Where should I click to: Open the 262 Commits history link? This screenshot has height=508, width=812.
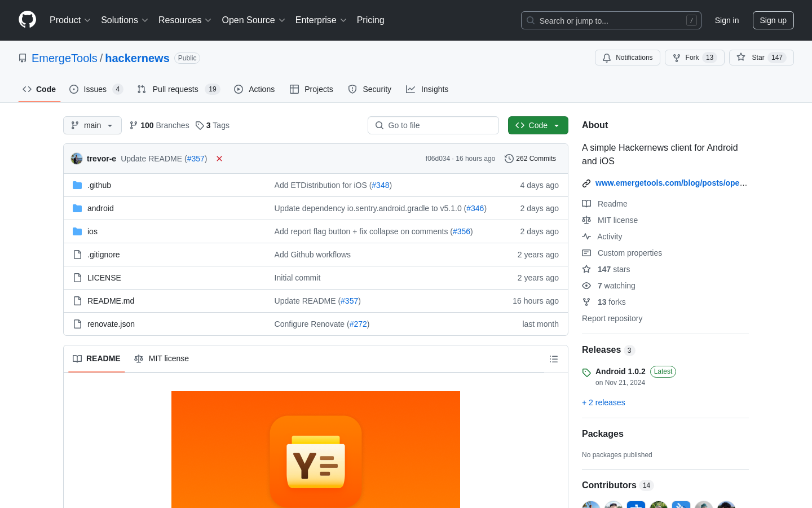(531, 159)
